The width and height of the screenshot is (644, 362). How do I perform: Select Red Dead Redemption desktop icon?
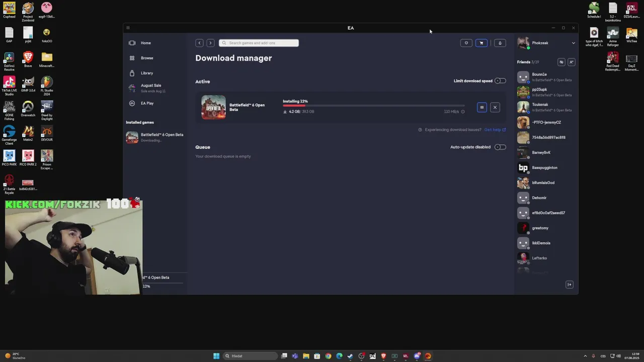pyautogui.click(x=613, y=62)
